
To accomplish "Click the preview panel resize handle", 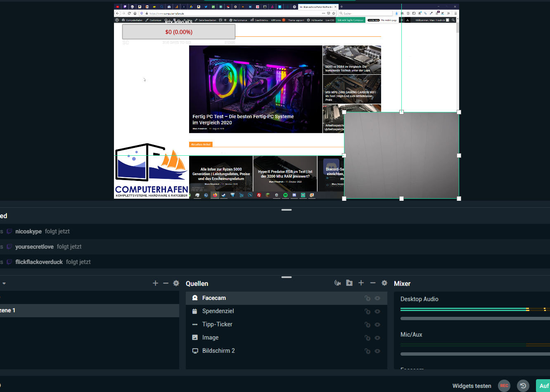I will pos(287,210).
